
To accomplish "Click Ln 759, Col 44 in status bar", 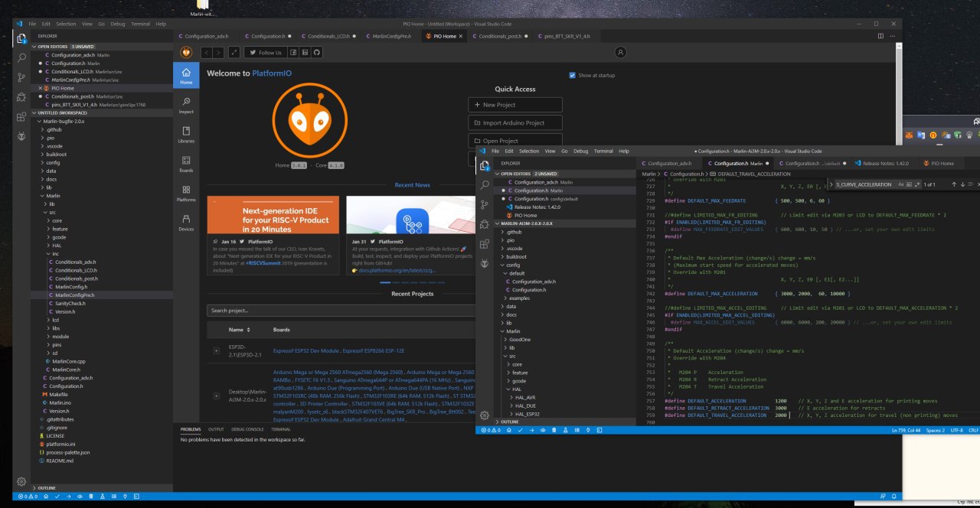I will tap(907, 431).
